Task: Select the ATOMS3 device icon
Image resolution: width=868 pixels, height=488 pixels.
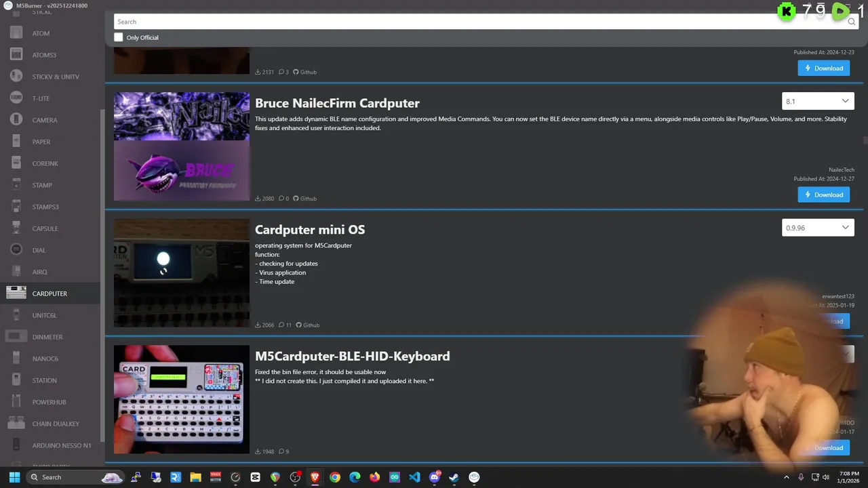Action: click(x=16, y=55)
